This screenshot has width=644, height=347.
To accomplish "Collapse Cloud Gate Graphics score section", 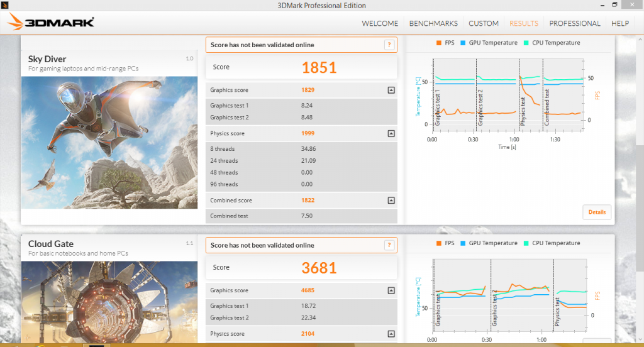I will (391, 290).
